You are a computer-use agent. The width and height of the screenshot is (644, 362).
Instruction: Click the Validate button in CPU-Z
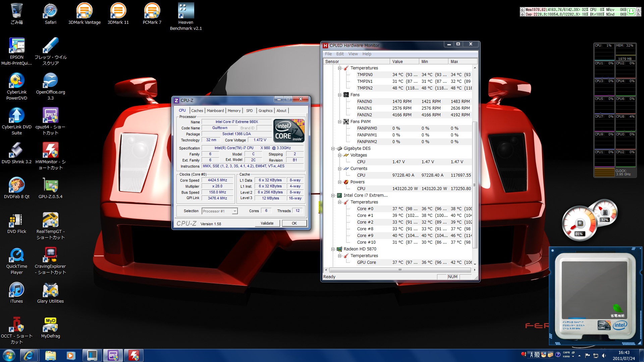(x=267, y=223)
